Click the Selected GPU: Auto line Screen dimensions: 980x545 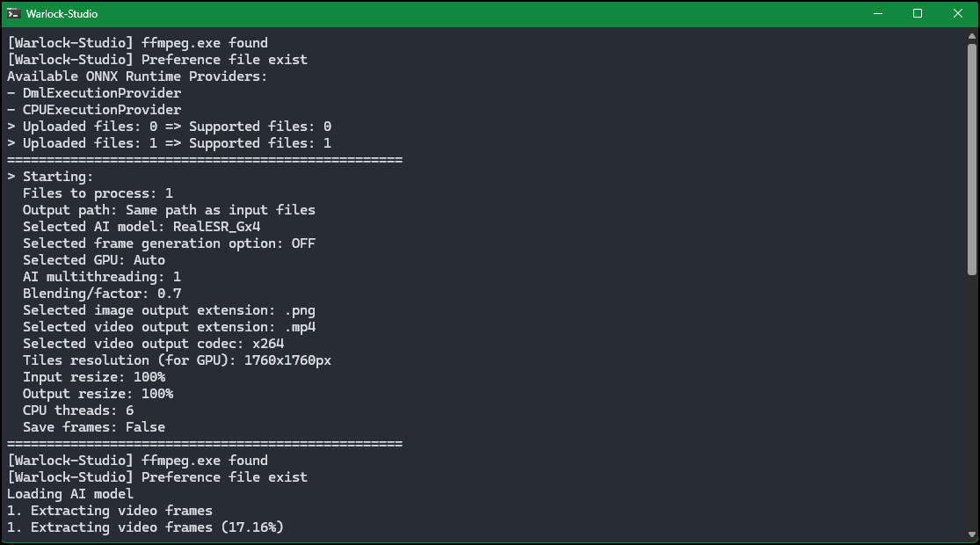[94, 260]
